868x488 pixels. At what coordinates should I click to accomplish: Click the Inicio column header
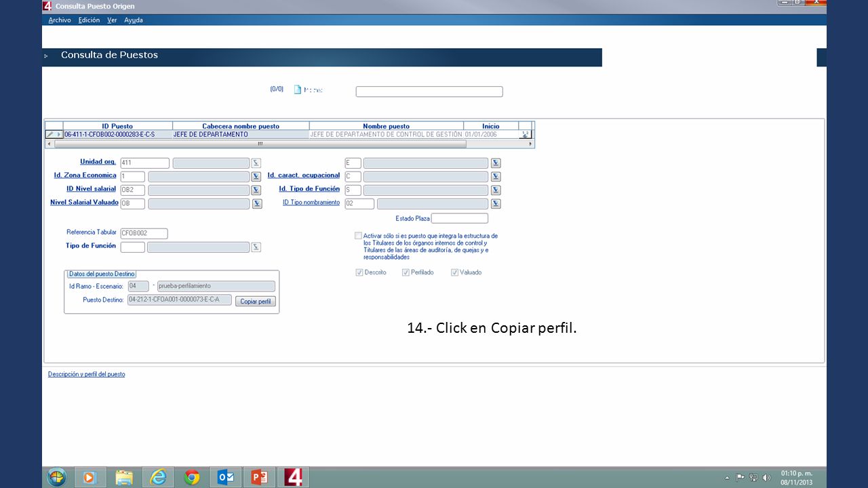point(491,126)
